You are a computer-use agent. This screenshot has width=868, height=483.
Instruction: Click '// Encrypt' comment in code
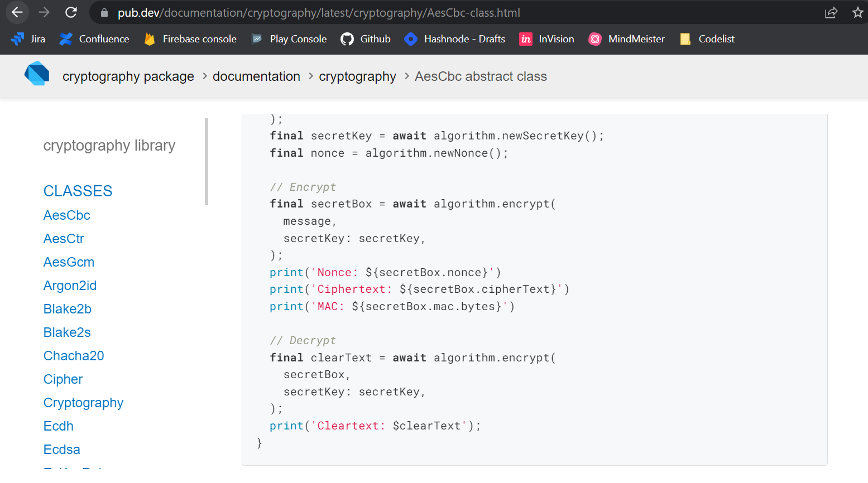[x=303, y=187]
